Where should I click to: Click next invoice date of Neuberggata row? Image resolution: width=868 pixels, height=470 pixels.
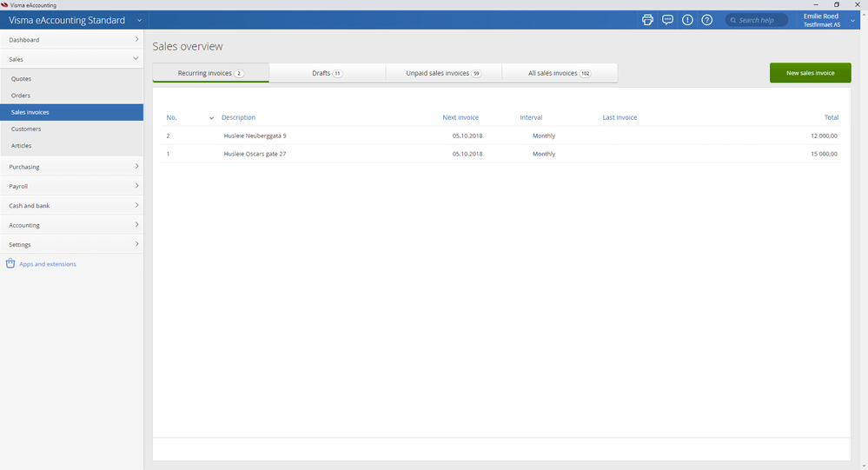tap(467, 136)
